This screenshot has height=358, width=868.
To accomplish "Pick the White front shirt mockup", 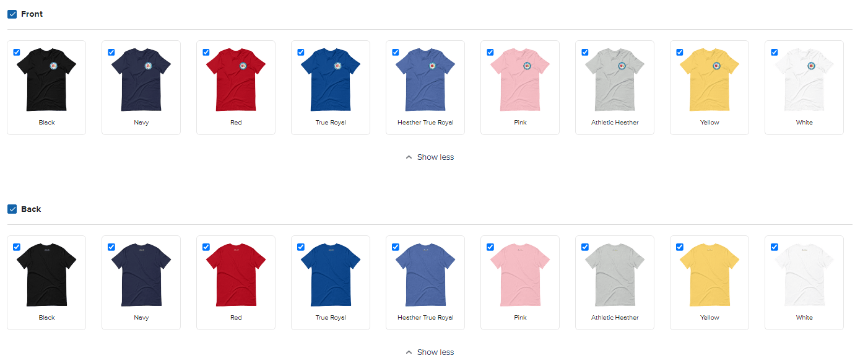I will pos(804,79).
